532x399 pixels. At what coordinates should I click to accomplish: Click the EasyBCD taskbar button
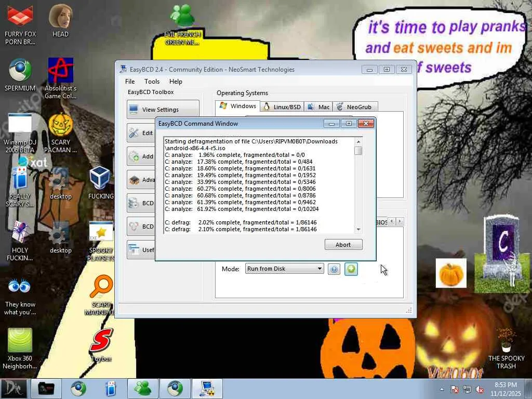click(x=207, y=389)
